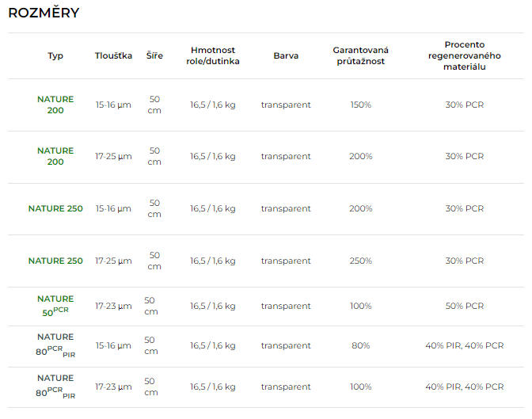Open NATURE 80 PCR PIR link, 15-16 µm row

click(55, 345)
